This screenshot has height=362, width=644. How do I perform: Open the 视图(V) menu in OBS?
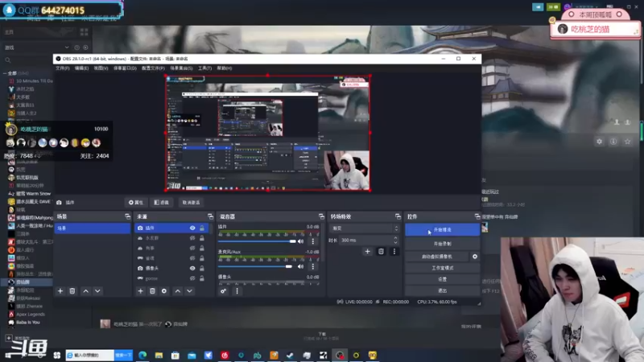click(x=101, y=68)
